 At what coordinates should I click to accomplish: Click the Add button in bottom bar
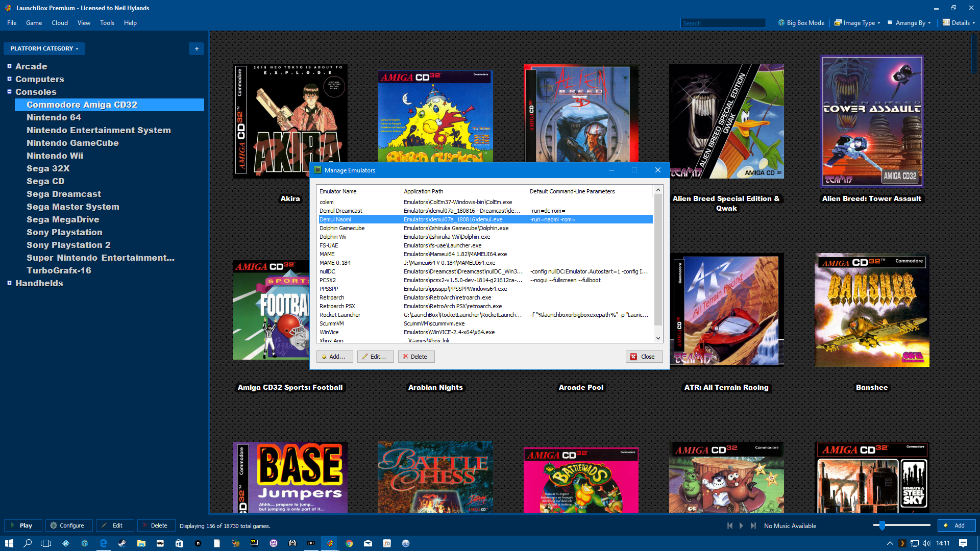[957, 525]
